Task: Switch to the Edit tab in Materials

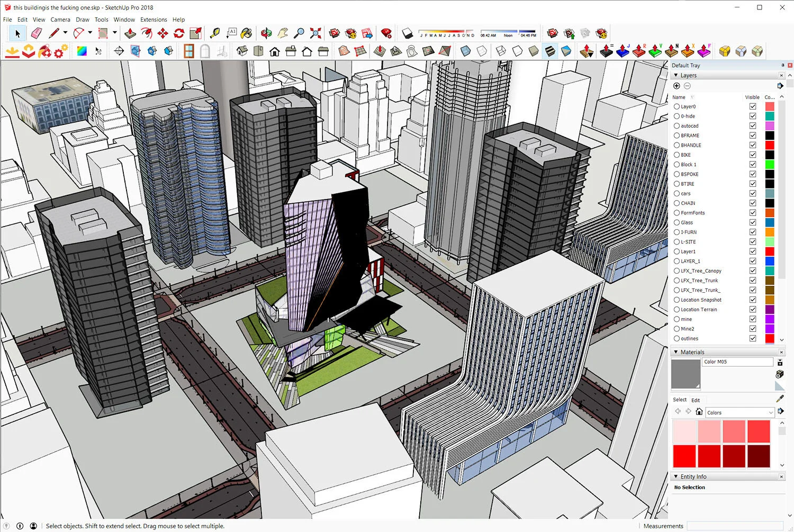Action: point(696,400)
